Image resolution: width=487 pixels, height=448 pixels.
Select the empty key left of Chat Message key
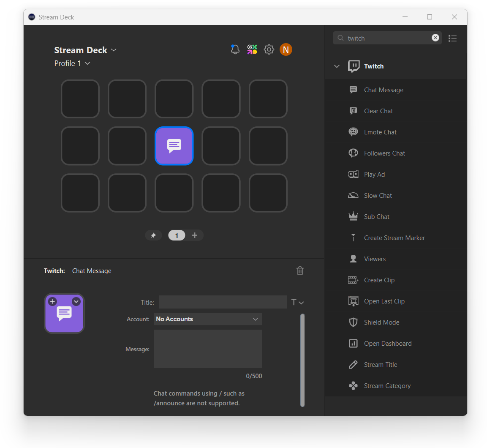click(x=127, y=146)
